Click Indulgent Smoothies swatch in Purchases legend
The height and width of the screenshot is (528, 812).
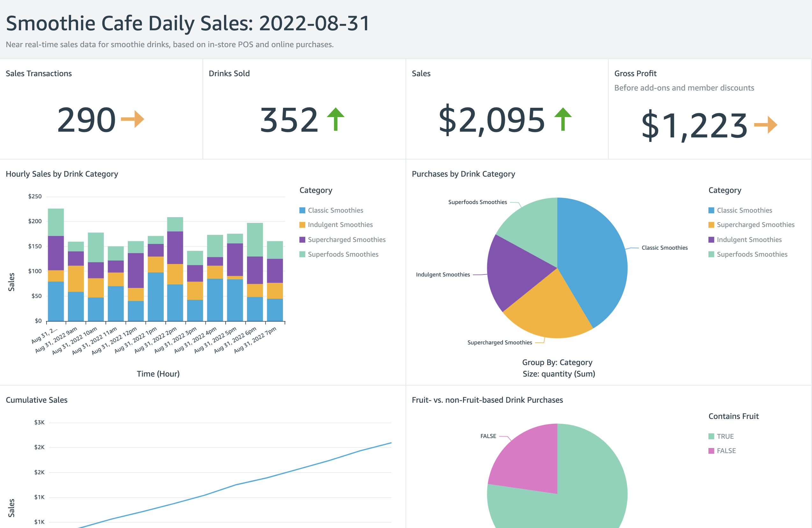(x=711, y=240)
